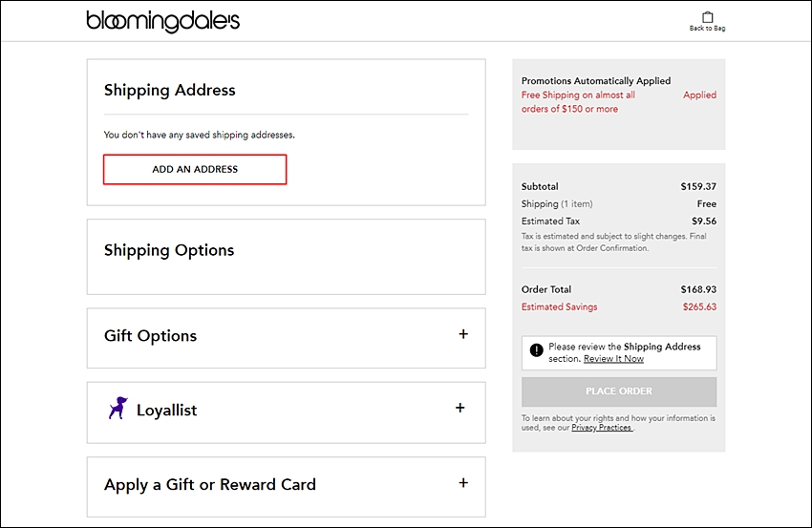812x528 pixels.
Task: Select the Shipping Options section heading
Action: (x=169, y=250)
